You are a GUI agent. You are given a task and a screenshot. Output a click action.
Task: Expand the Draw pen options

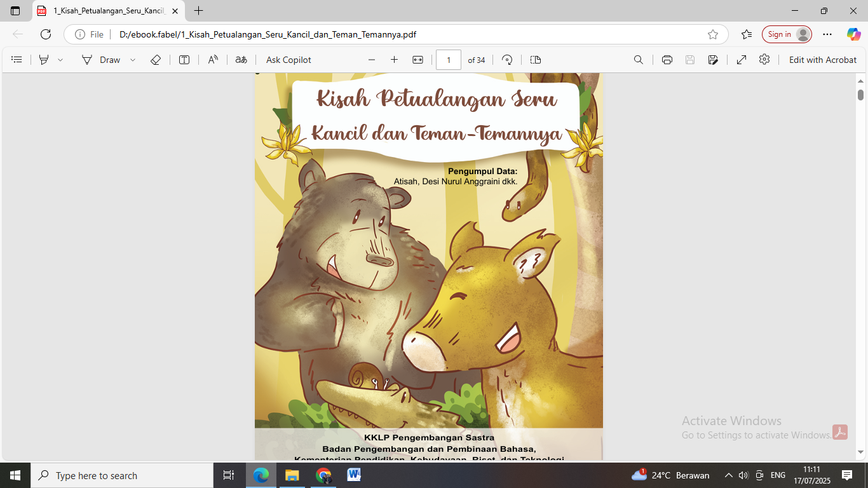[x=132, y=60]
